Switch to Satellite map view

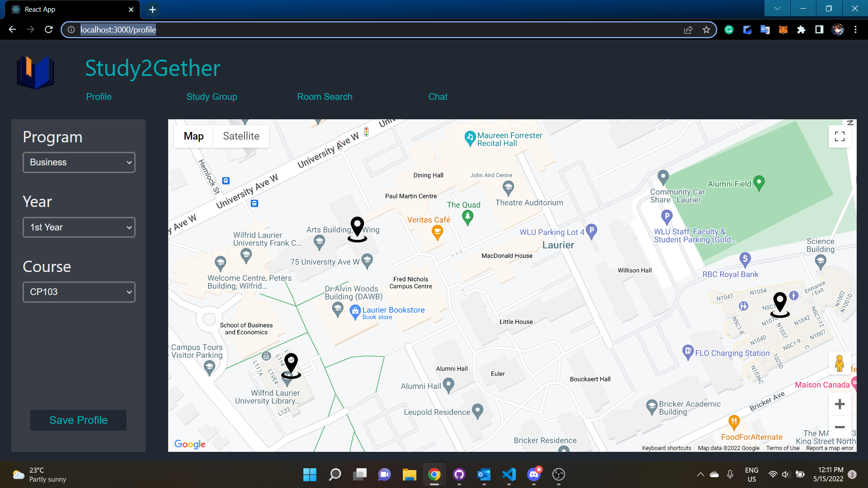click(x=241, y=136)
